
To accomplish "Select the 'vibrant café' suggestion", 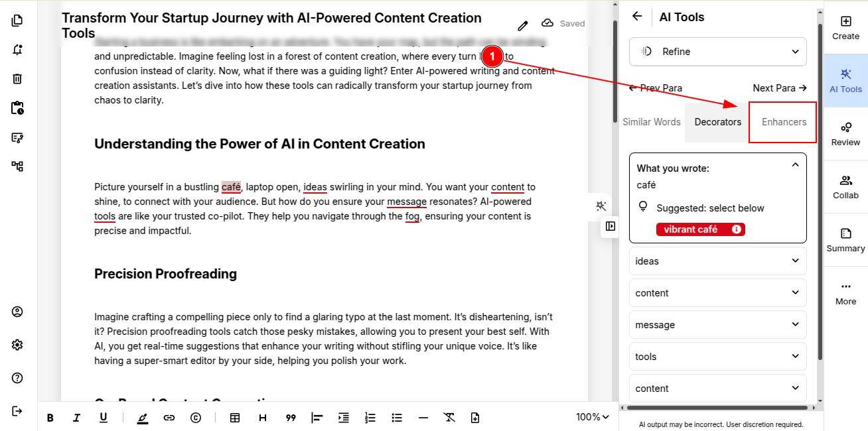I will (x=691, y=229).
